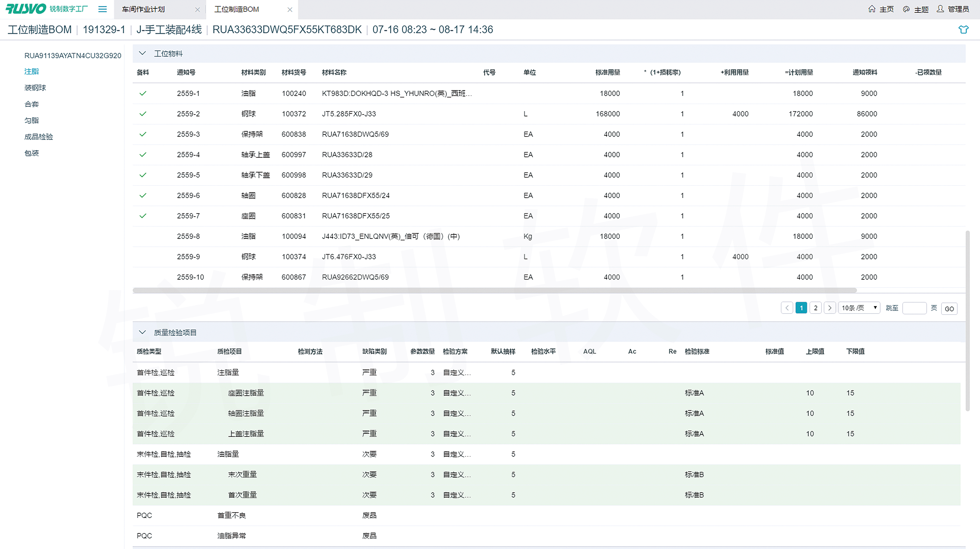Close the 工位制造BOM tab
This screenshot has width=980, height=549.
tap(290, 9)
